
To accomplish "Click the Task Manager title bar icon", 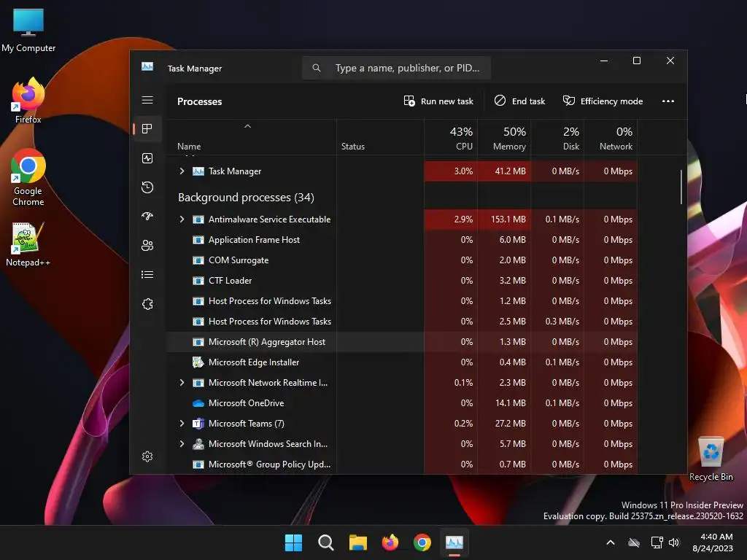I will click(x=147, y=66).
